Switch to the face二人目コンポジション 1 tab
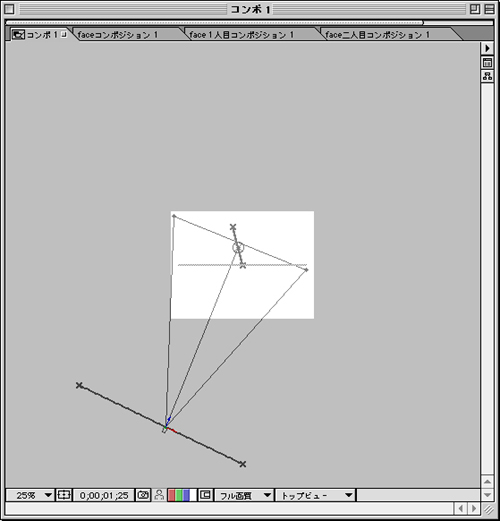Screen dimensions: 500x521 (x=377, y=35)
